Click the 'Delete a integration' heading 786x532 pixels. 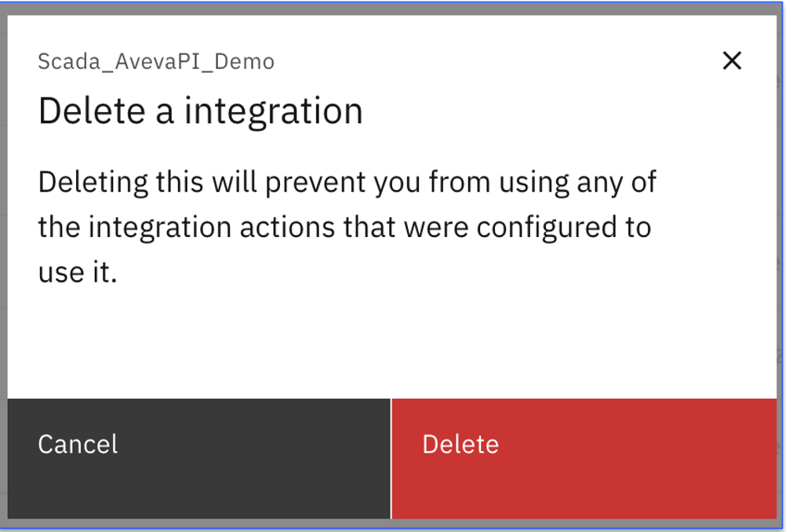tap(200, 111)
